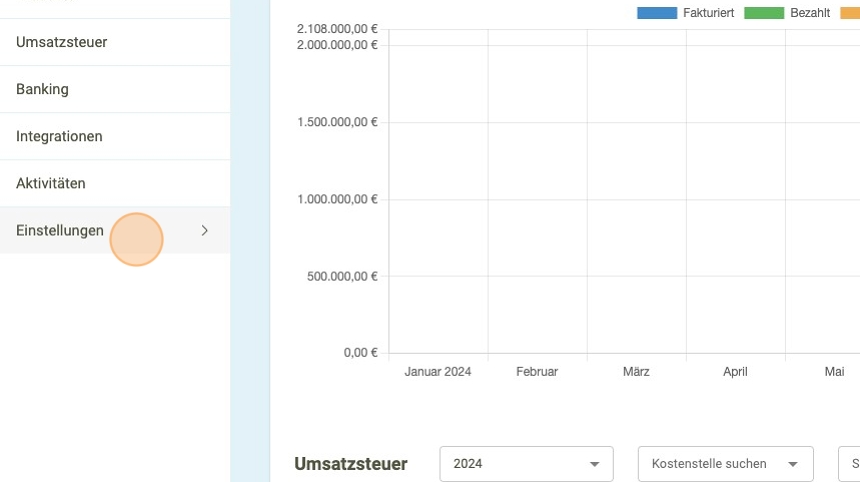
Task: Click the 0,00 € axis value
Action: [x=360, y=353]
